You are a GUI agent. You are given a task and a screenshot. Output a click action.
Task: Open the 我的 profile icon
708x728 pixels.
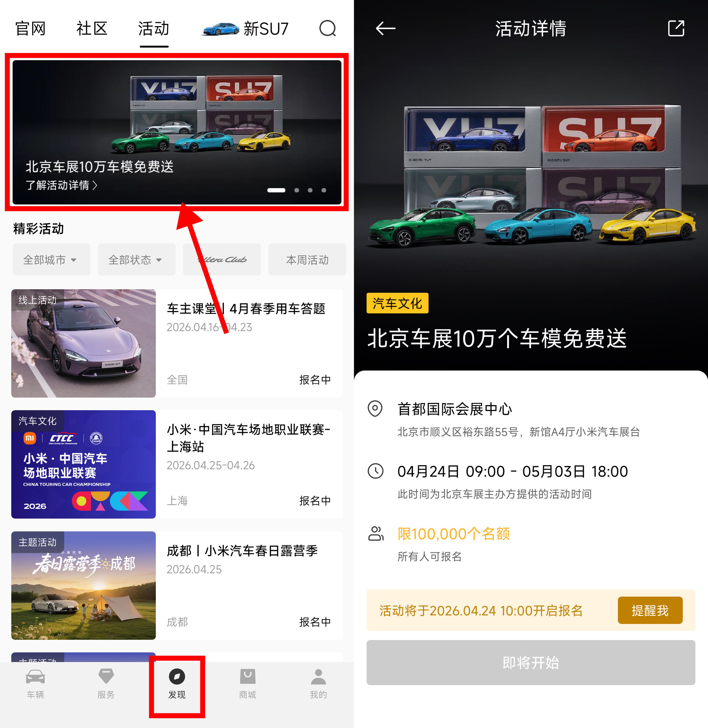pyautogui.click(x=318, y=676)
